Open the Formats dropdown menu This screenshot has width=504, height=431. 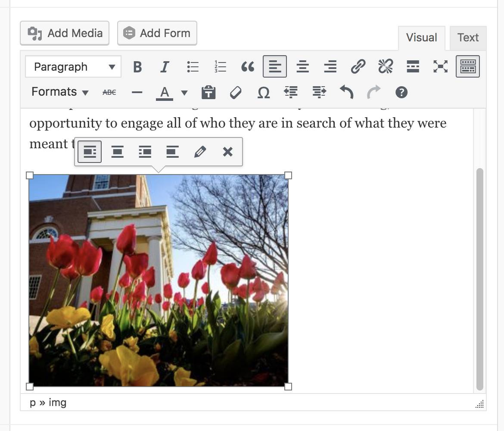tap(60, 92)
